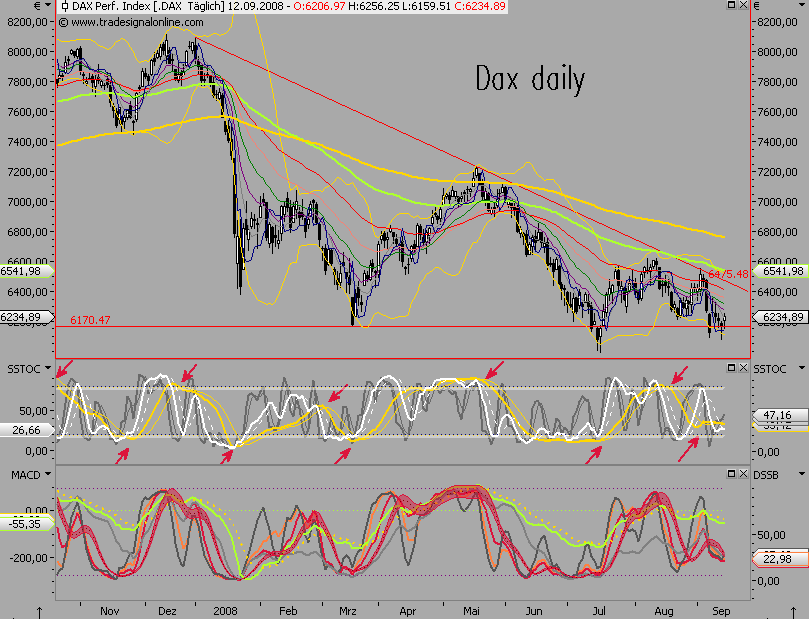
Task: Maximize the SSTOC indicator panel
Action: pyautogui.click(x=732, y=367)
